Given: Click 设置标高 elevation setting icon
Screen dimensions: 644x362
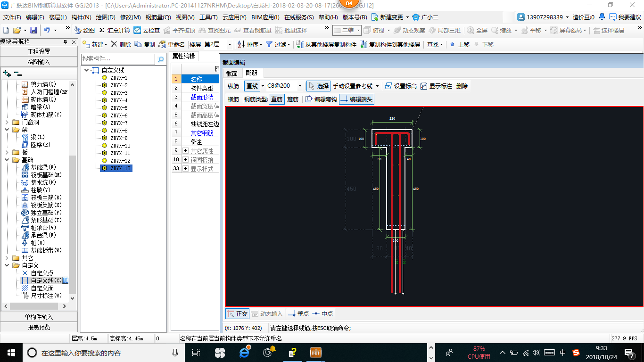Looking at the screenshot, I should 401,86.
